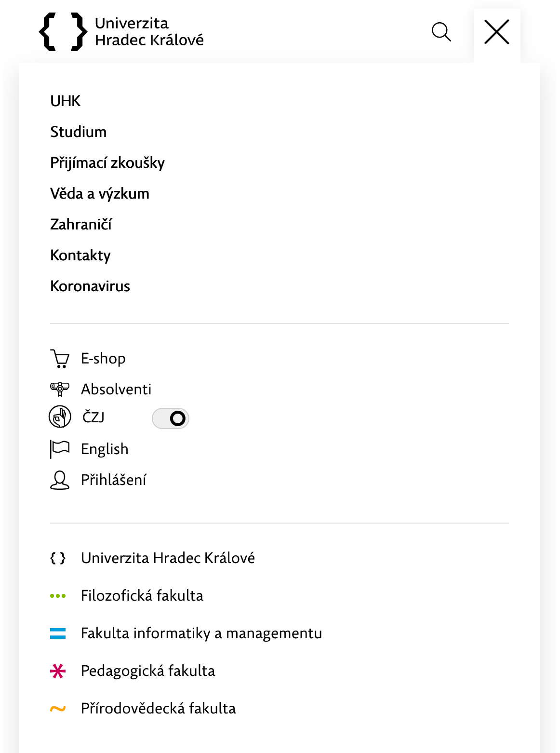Open Fakulta informatiky a managementu link
Screen dimensions: 560x753
pyautogui.click(x=201, y=633)
